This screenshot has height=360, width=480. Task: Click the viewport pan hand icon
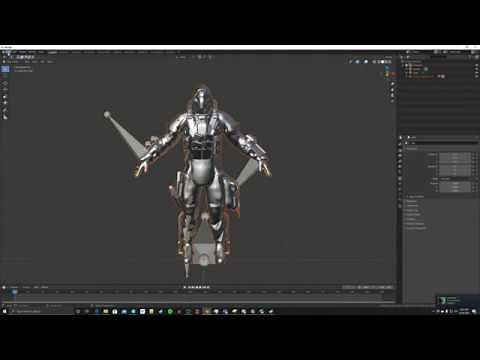coord(392,90)
